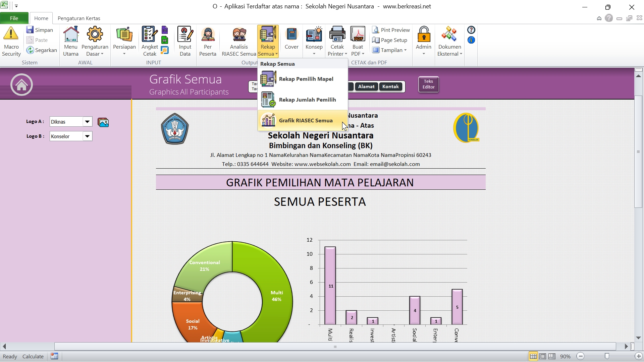The width and height of the screenshot is (644, 362).
Task: Open the Logo A Diknas dropdown
Action: (87, 122)
